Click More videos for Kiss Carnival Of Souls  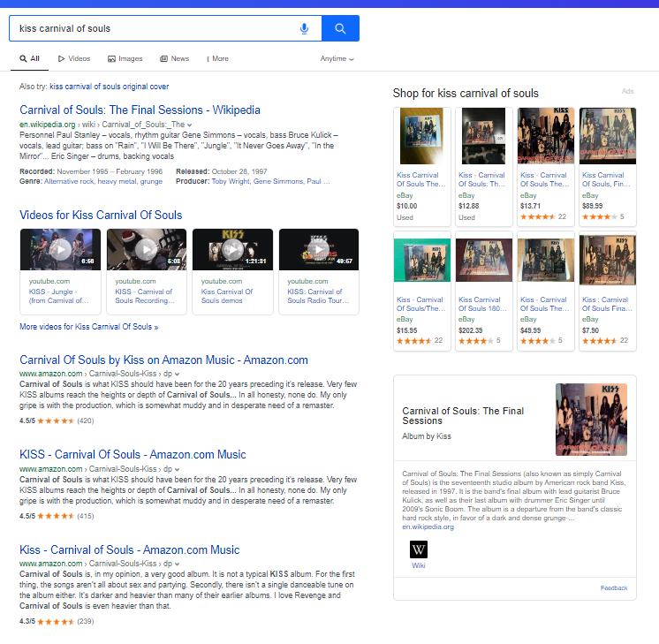(x=88, y=327)
